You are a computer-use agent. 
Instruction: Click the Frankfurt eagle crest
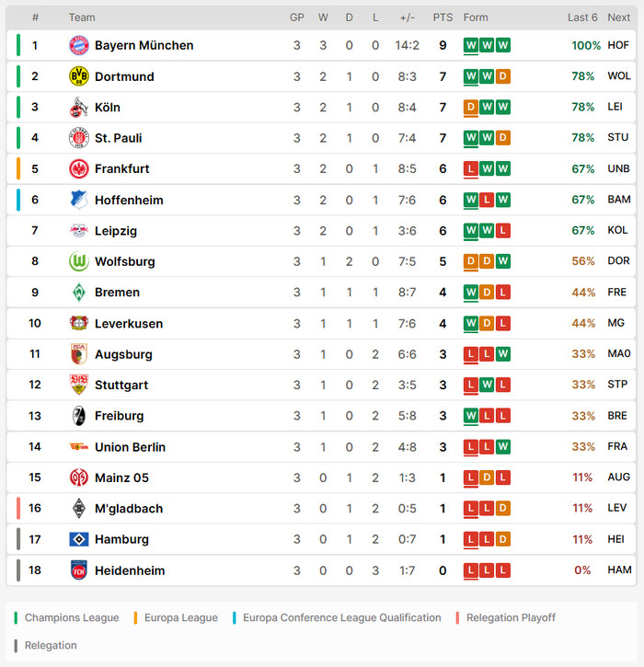[79, 169]
